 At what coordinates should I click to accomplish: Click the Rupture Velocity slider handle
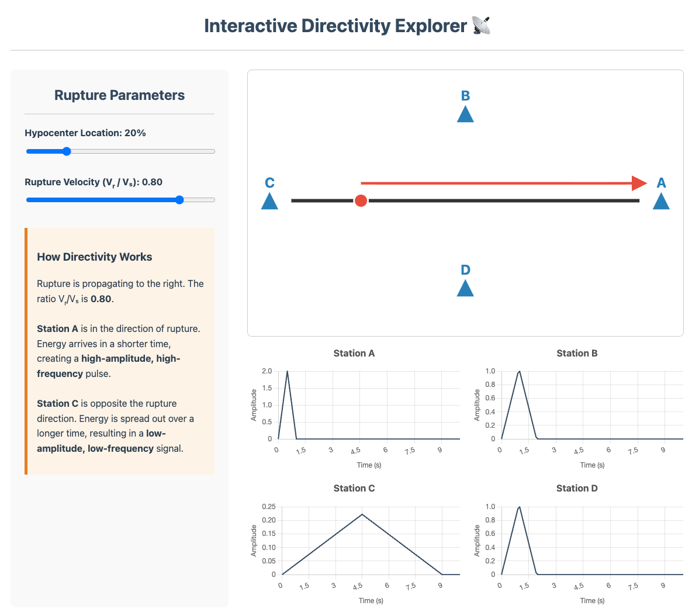pos(179,199)
